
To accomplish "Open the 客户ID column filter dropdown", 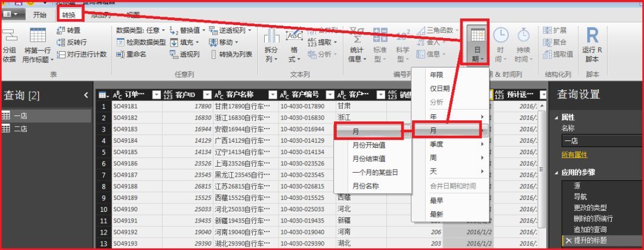I will 208,95.
